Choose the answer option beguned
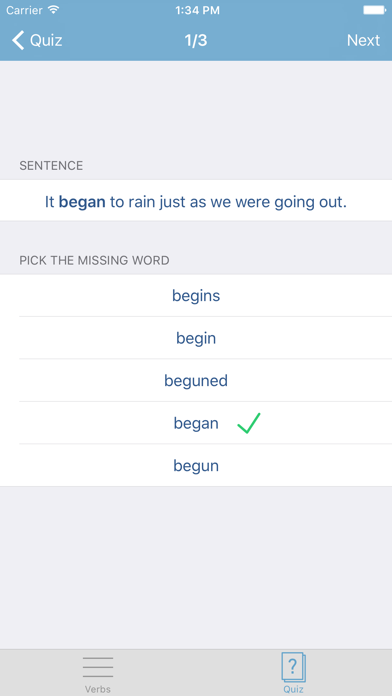392x696 pixels. tap(196, 381)
